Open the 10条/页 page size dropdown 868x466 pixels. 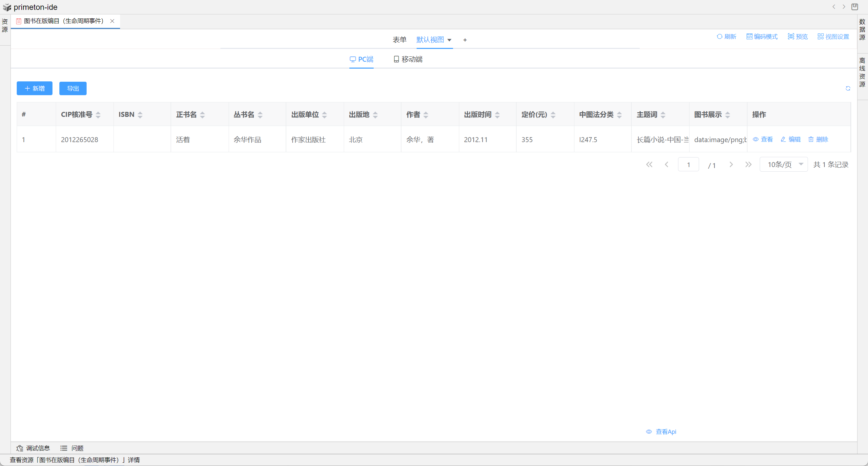(783, 164)
